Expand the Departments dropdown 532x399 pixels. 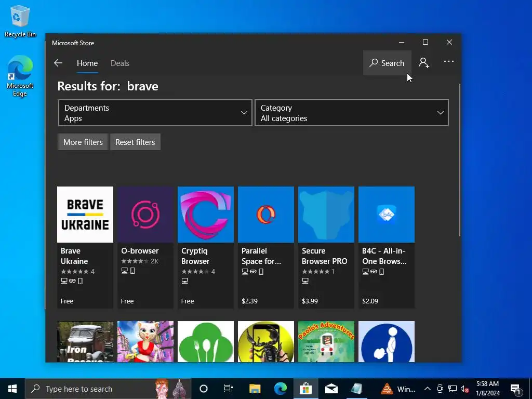[155, 113]
